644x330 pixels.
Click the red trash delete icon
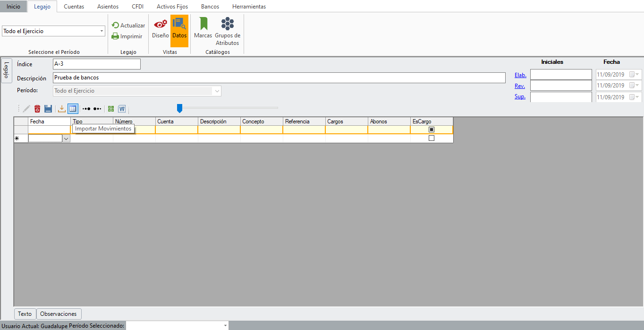coord(37,109)
